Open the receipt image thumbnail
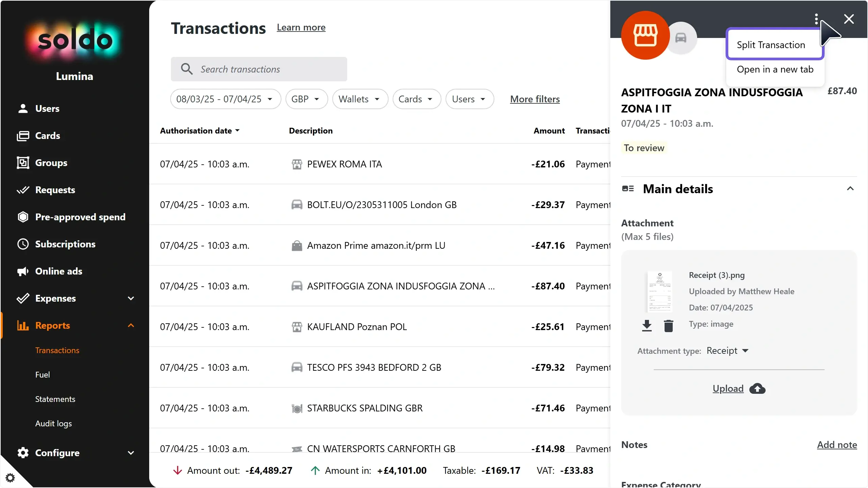The image size is (868, 488). (659, 291)
